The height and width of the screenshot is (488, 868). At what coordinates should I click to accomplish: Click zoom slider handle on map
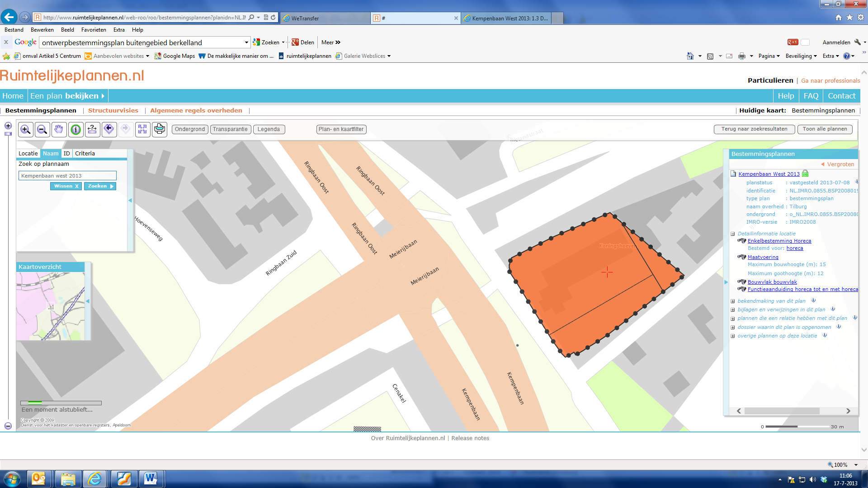click(8, 134)
